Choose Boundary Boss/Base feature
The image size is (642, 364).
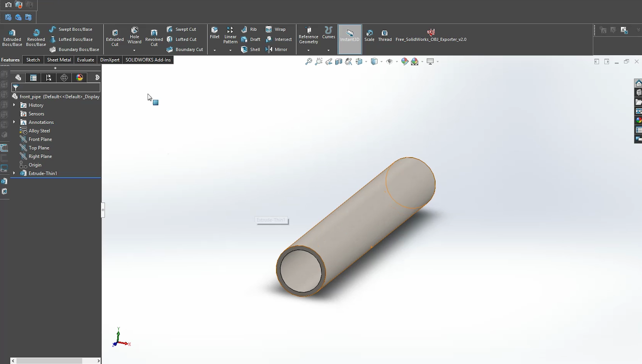click(x=74, y=49)
